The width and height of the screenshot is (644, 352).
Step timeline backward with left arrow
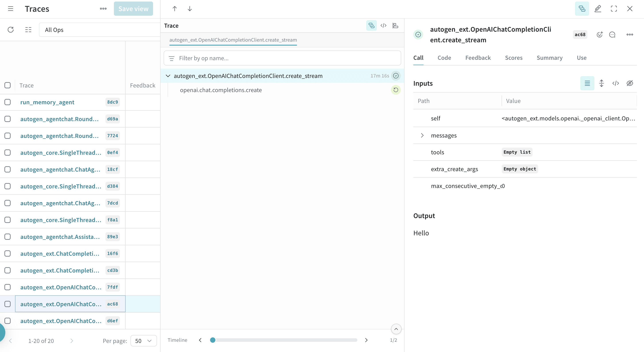click(x=200, y=340)
